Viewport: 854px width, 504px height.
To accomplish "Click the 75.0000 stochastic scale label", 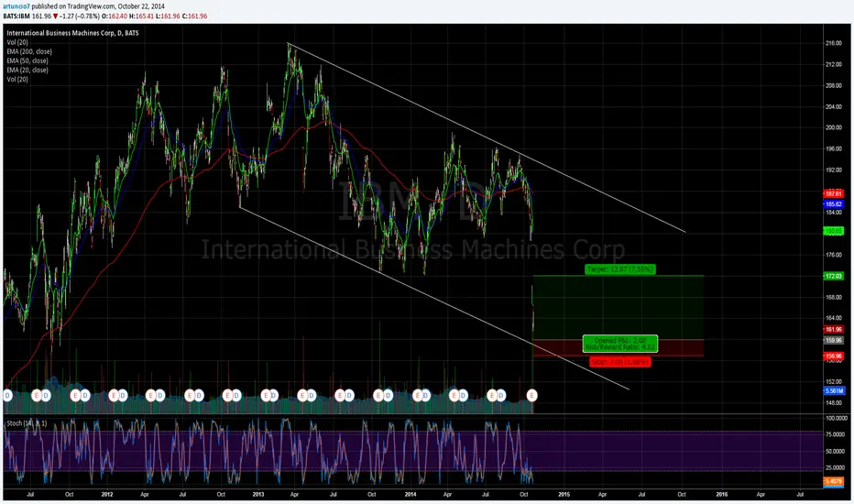I will pyautogui.click(x=836, y=434).
